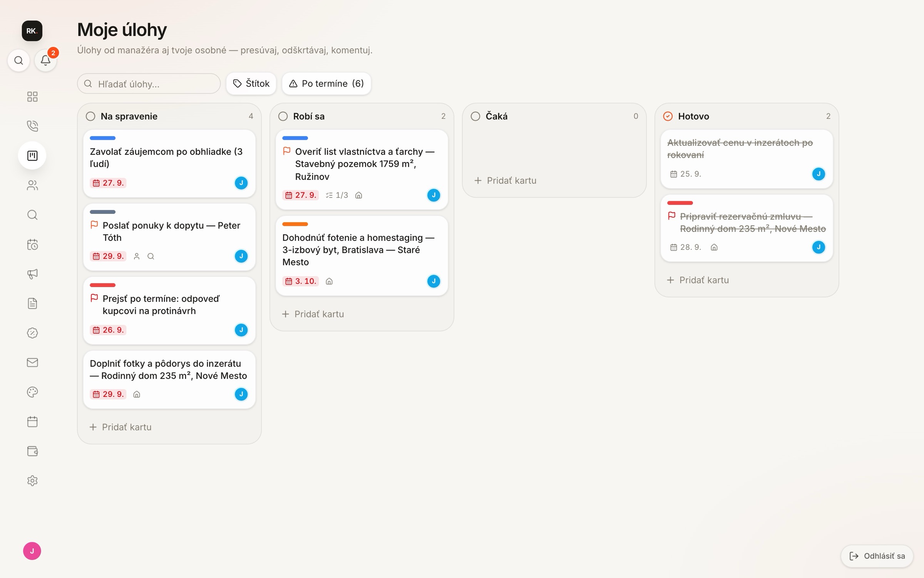Click the Čaká column status circle
Screen dimensions: 924x578
(475, 116)
